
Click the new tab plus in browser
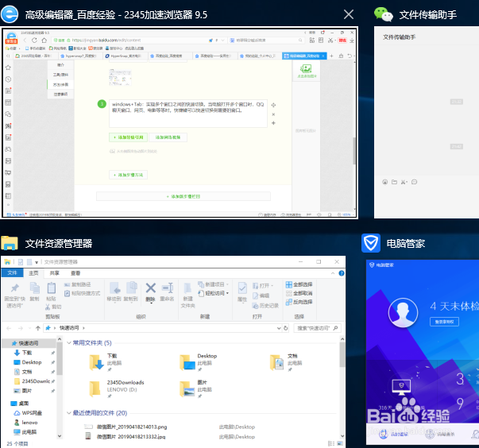(331, 56)
